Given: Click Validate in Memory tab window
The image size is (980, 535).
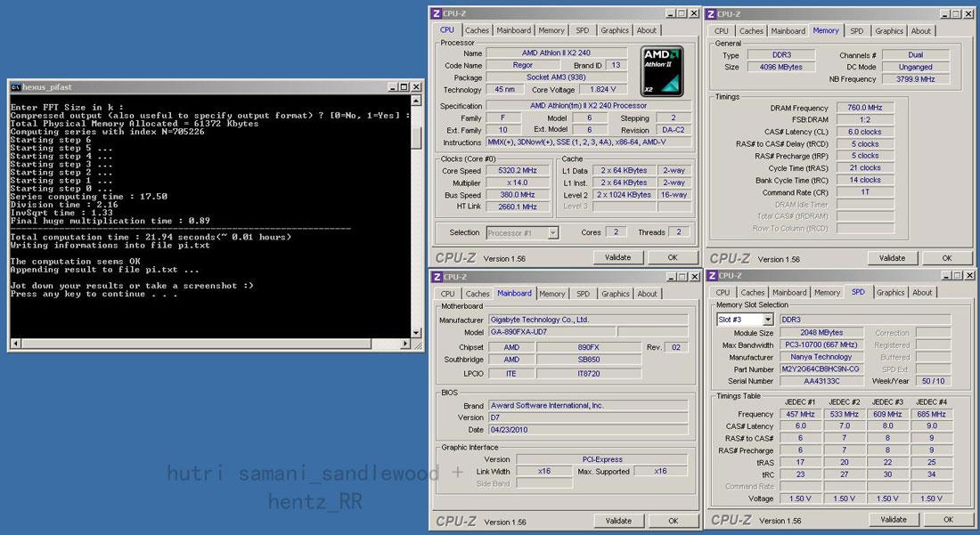Looking at the screenshot, I should pyautogui.click(x=892, y=258).
